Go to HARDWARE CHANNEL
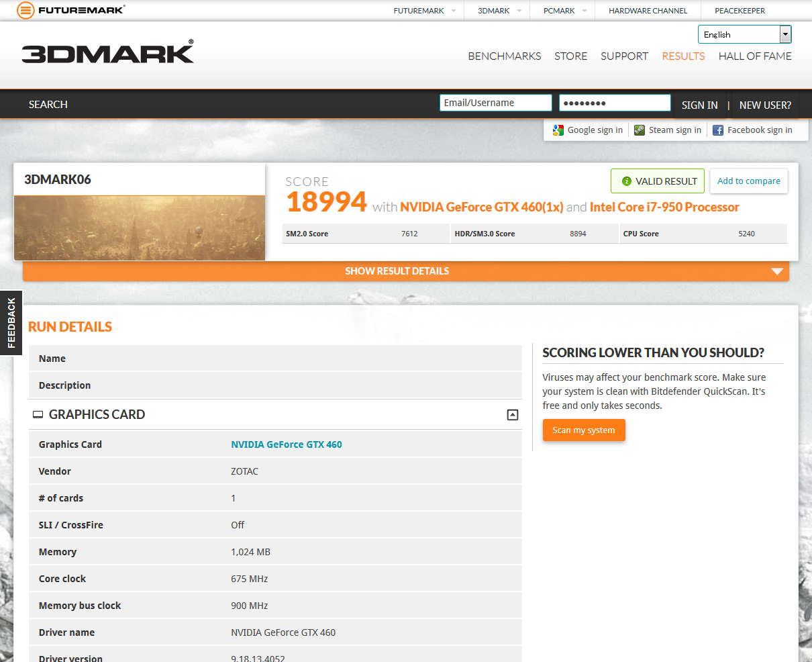The height and width of the screenshot is (662, 812). pyautogui.click(x=648, y=11)
